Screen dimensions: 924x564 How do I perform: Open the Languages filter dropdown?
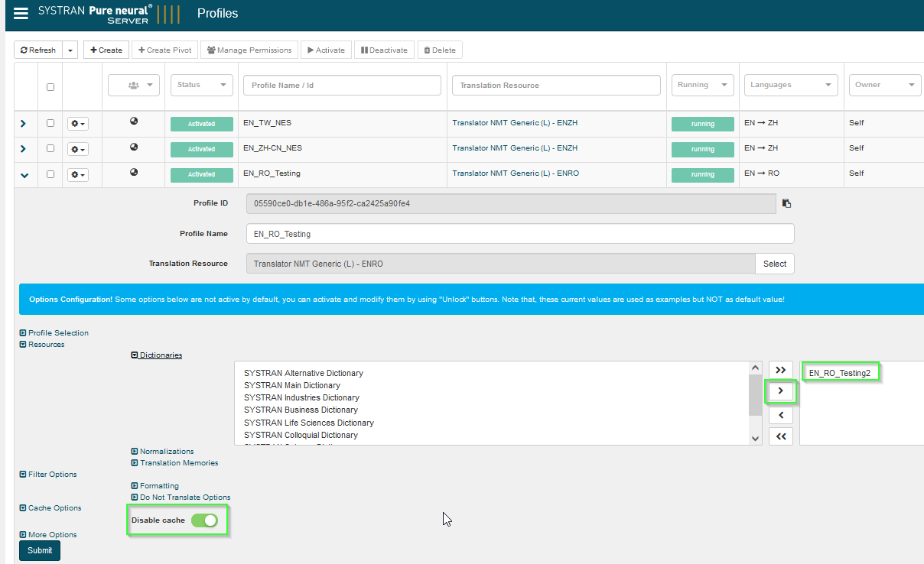click(791, 85)
